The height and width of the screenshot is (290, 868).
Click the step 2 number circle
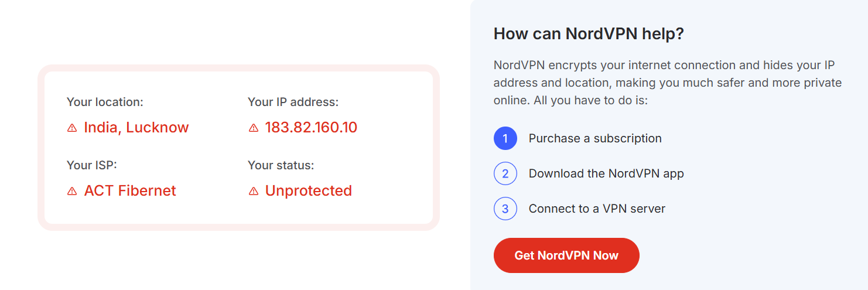[x=505, y=174]
